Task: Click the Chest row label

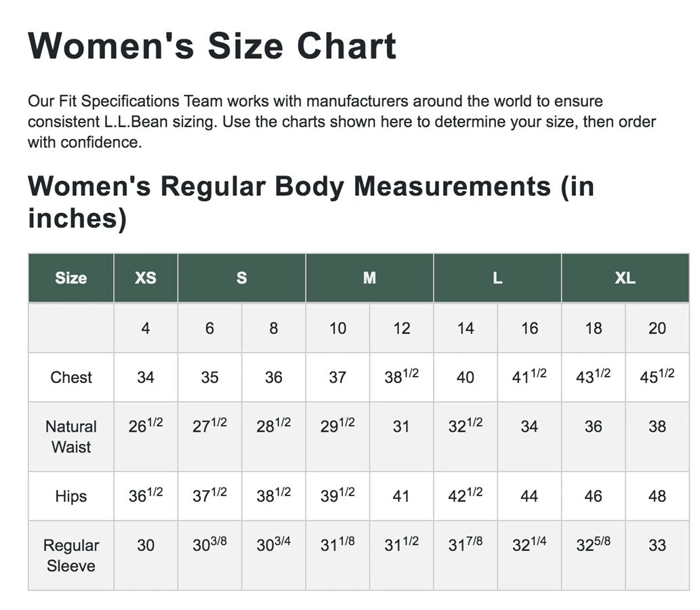Action: [71, 378]
